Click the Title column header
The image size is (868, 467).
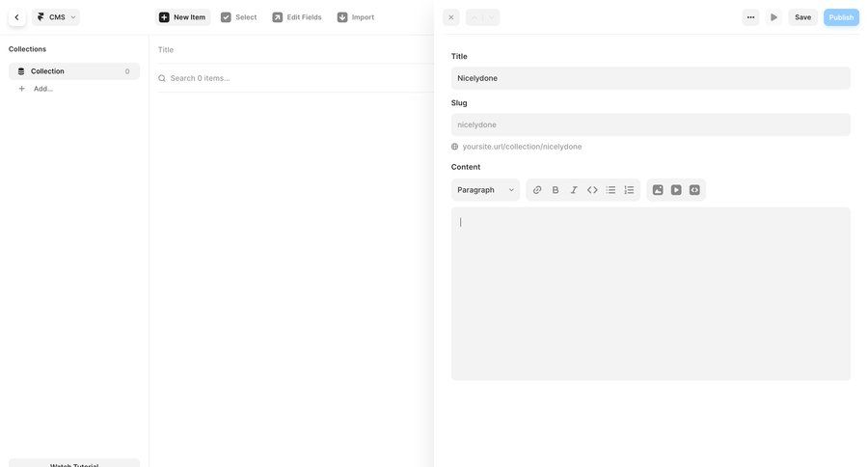pyautogui.click(x=166, y=50)
